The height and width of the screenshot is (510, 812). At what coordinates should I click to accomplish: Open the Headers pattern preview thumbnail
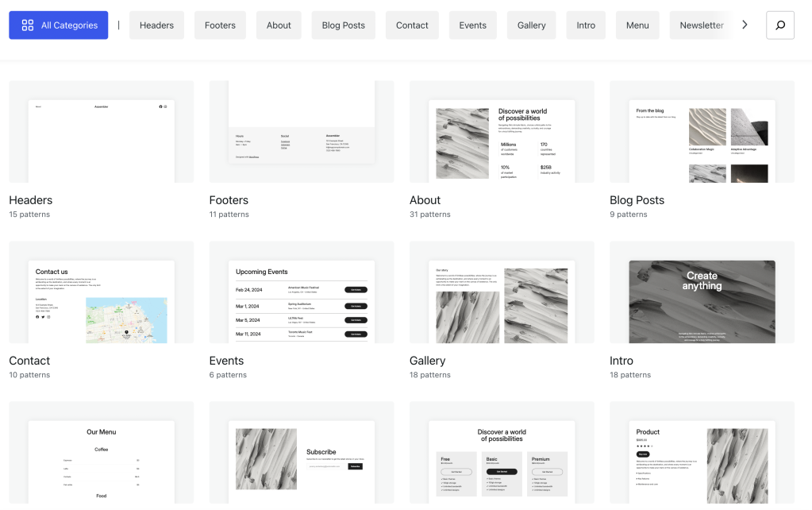coord(101,132)
